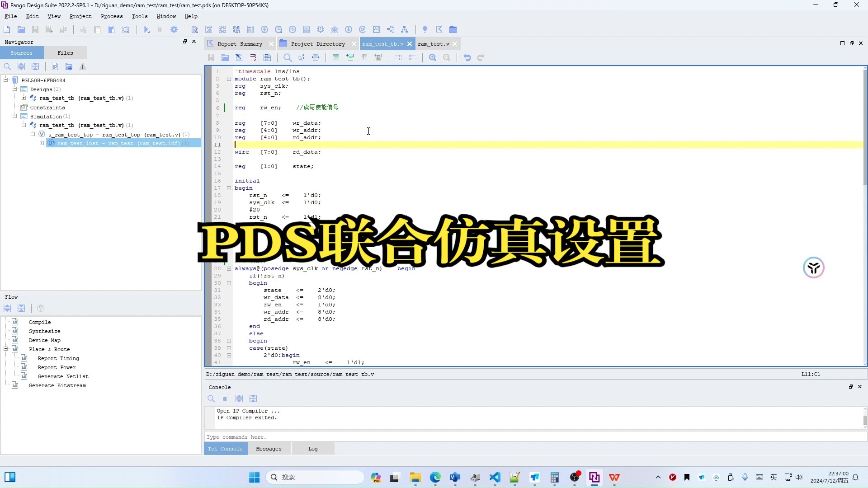The image size is (868, 488).
Task: Open the Project Directory tab
Action: pos(316,43)
